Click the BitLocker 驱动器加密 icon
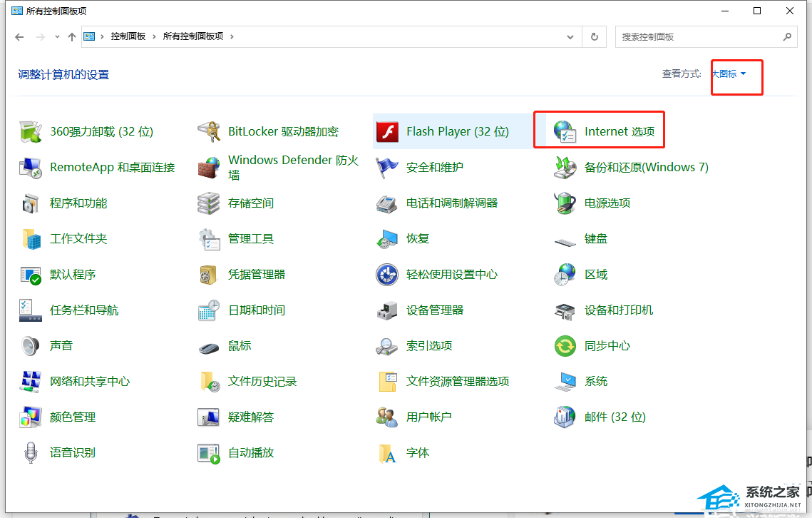812x518 pixels. coord(208,132)
